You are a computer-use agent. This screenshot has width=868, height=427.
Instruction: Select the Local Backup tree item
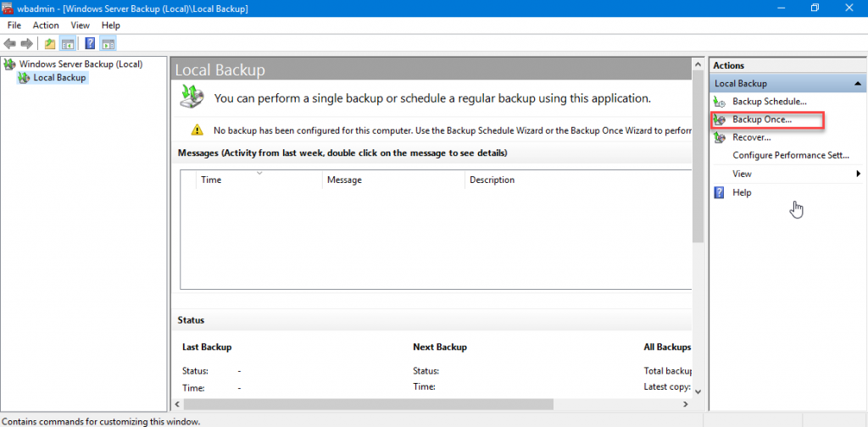tap(59, 78)
